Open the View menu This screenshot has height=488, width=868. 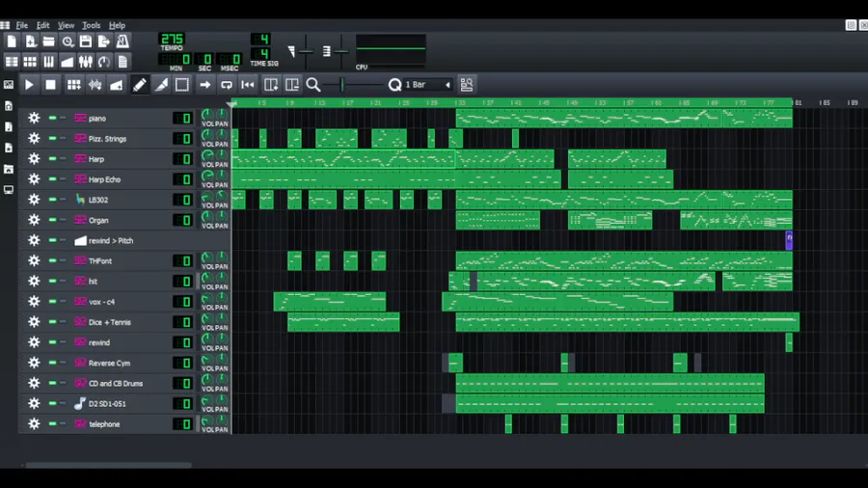[x=66, y=25]
